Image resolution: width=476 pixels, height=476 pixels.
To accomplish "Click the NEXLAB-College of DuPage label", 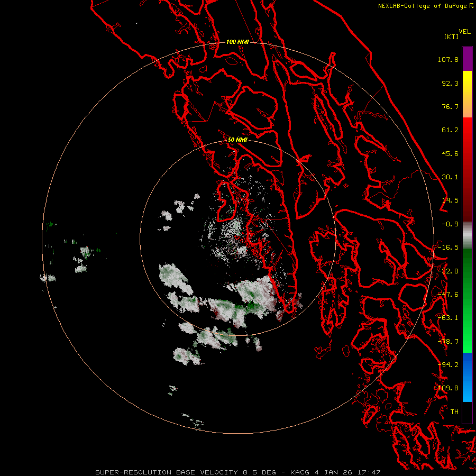I will pyautogui.click(x=422, y=6).
